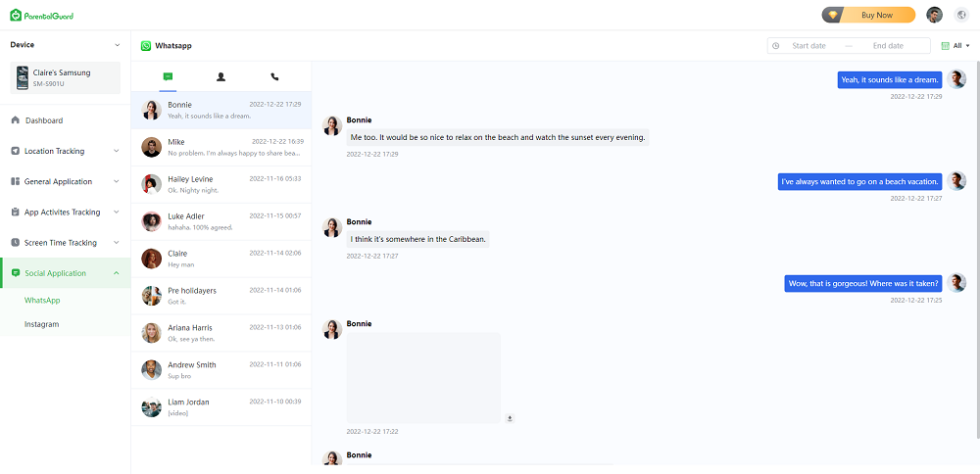Click the Buy Now button

pos(868,15)
